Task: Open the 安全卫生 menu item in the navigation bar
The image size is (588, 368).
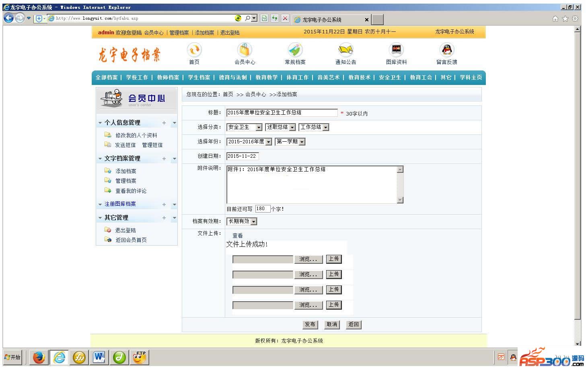Action: click(x=390, y=78)
